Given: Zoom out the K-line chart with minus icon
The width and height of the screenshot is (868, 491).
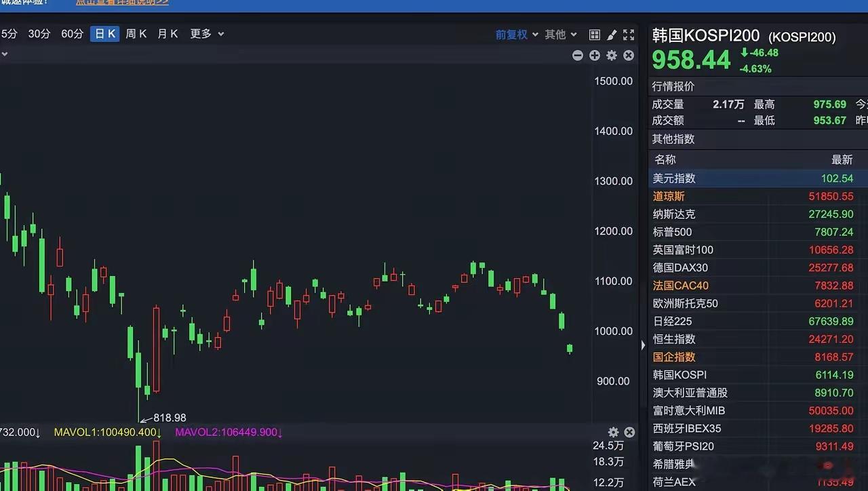Looking at the screenshot, I should pos(578,56).
